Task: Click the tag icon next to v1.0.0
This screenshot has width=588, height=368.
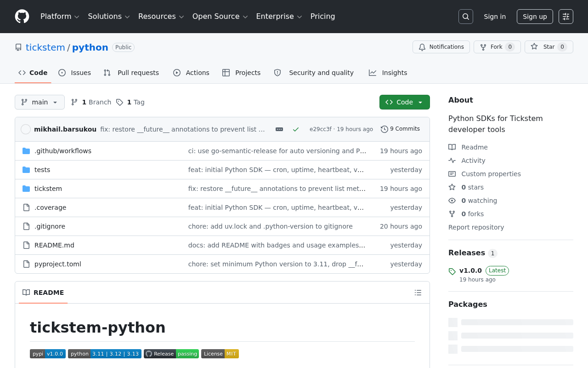Action: (x=452, y=271)
